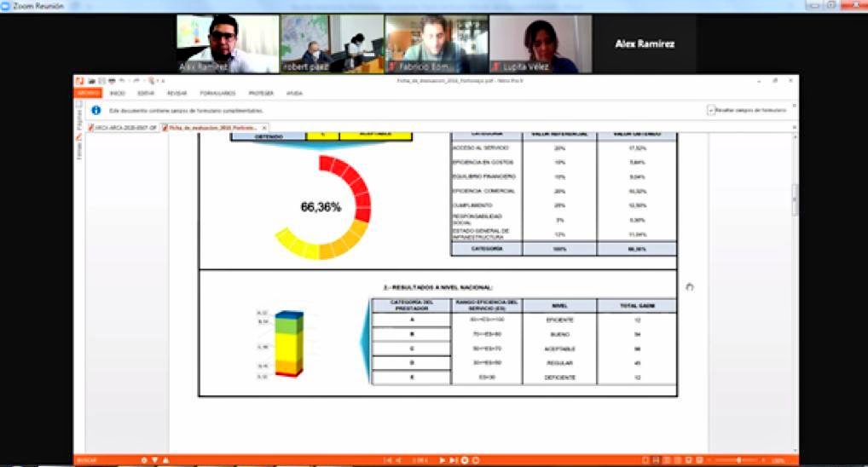Viewport: 868px width, 467px height.
Task: Click the save icon in quick access toolbar
Action: tap(101, 81)
